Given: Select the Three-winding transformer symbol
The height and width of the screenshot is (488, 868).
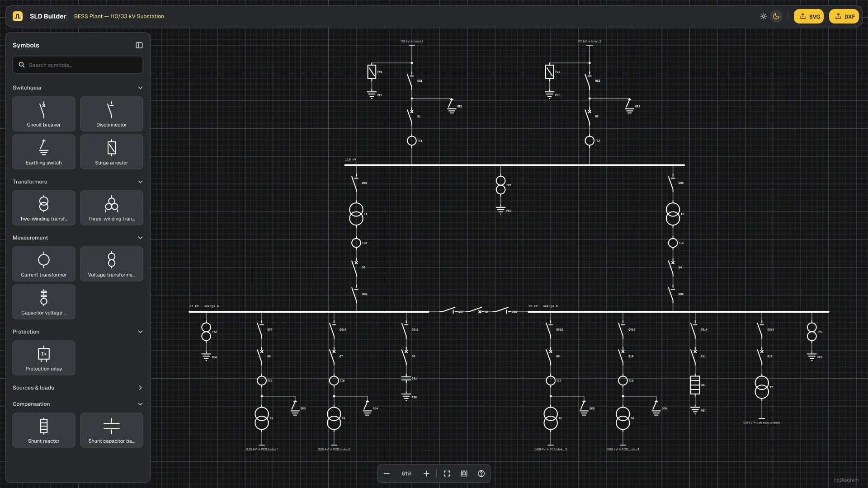Looking at the screenshot, I should (x=112, y=208).
